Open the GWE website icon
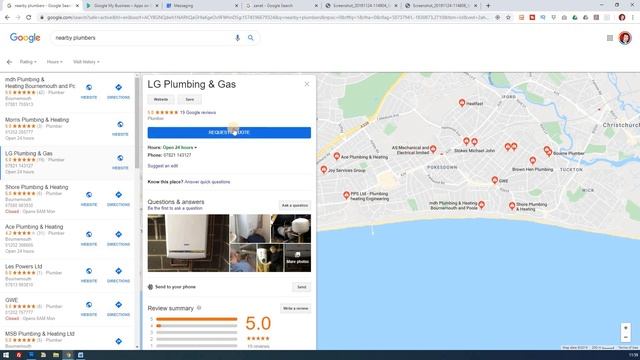The height and width of the screenshot is (360, 640). click(x=89, y=304)
